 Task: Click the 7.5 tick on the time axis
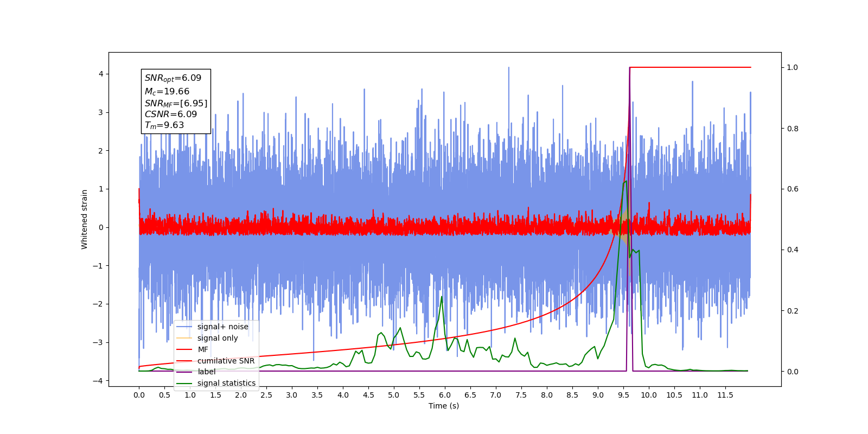point(521,395)
